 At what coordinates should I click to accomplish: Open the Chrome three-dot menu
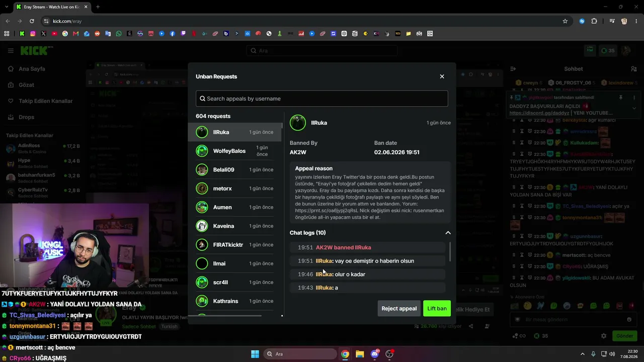pos(636,21)
